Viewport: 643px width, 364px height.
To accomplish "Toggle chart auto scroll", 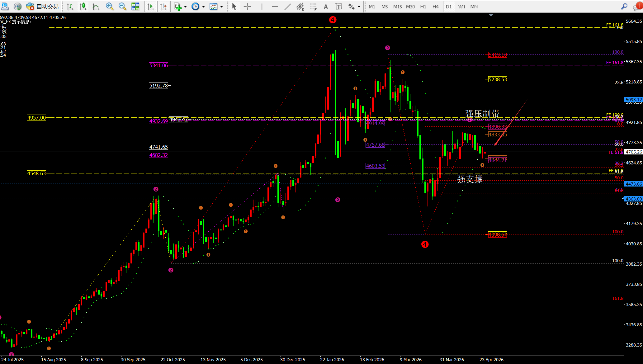I will click(150, 7).
